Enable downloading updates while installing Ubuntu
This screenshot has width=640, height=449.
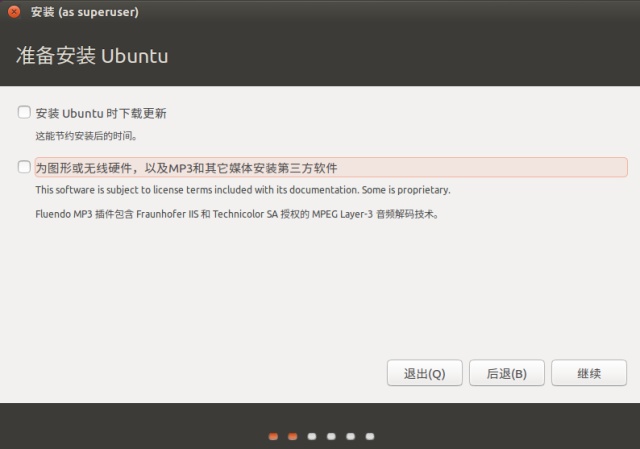pyautogui.click(x=24, y=112)
